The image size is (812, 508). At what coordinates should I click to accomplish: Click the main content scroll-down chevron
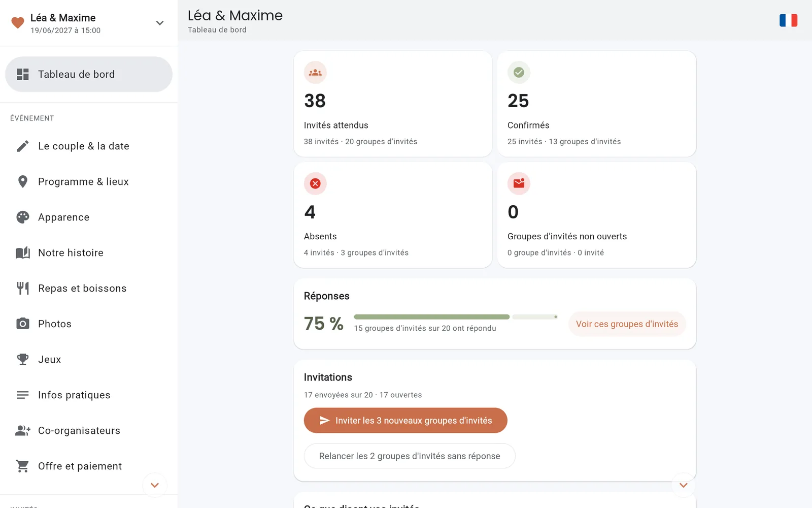[684, 485]
